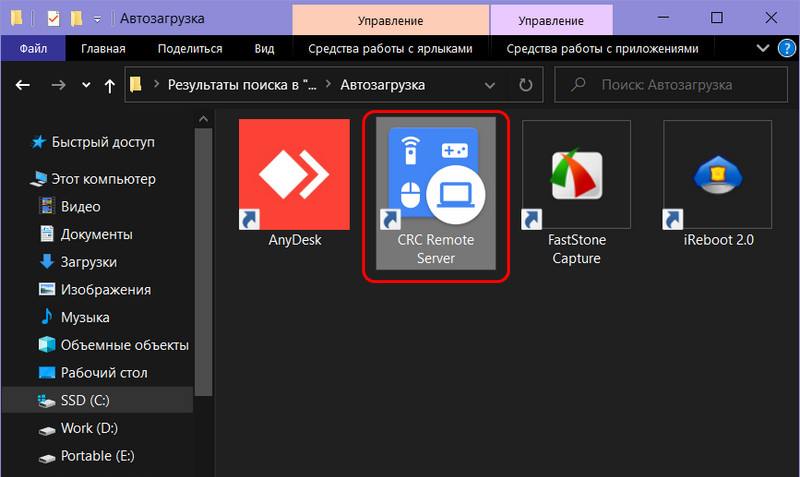Expand the address bar history dropdown

(490, 85)
